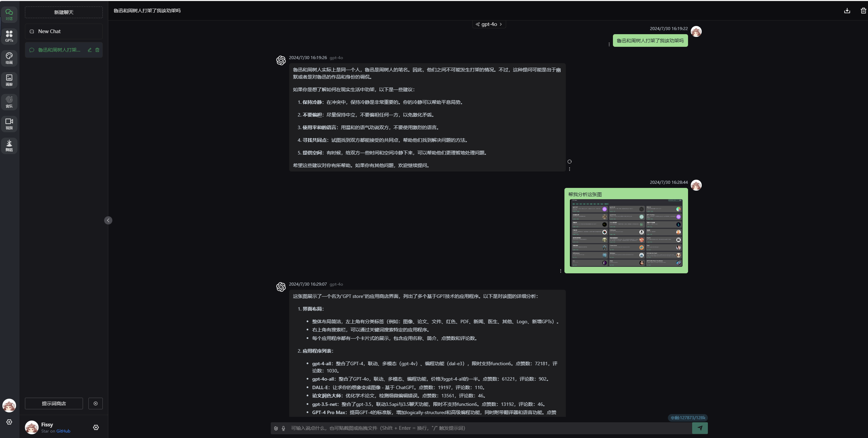Click the user avatar beside 16:28:44 message

click(696, 185)
